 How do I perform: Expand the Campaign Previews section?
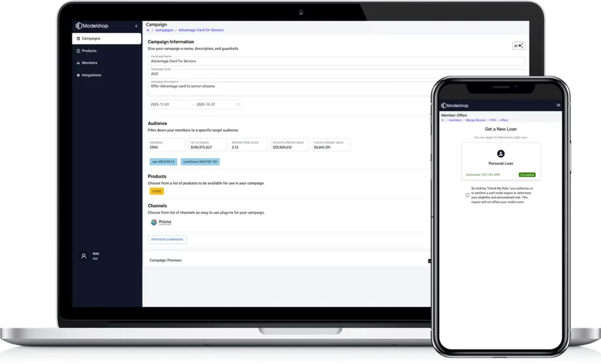click(429, 260)
